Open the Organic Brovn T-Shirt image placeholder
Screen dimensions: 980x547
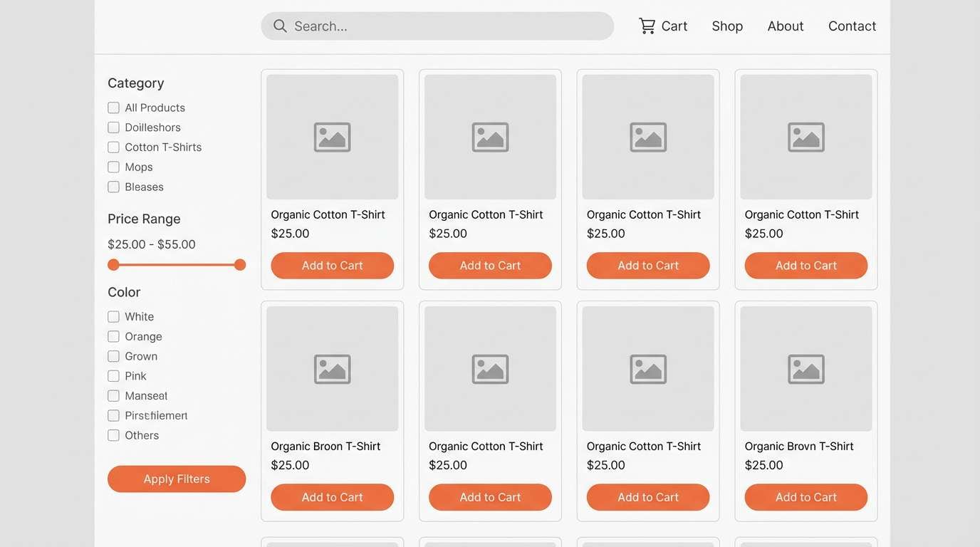806,368
